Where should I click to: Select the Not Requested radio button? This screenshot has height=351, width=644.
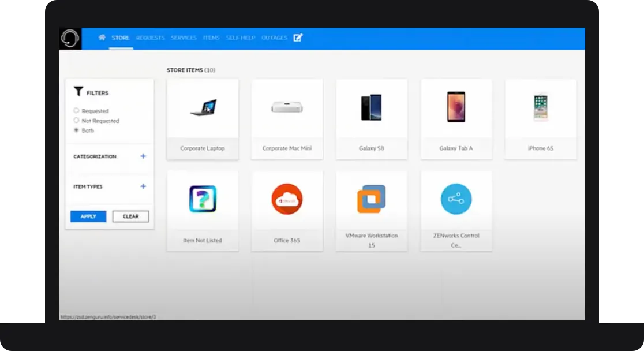tap(76, 121)
